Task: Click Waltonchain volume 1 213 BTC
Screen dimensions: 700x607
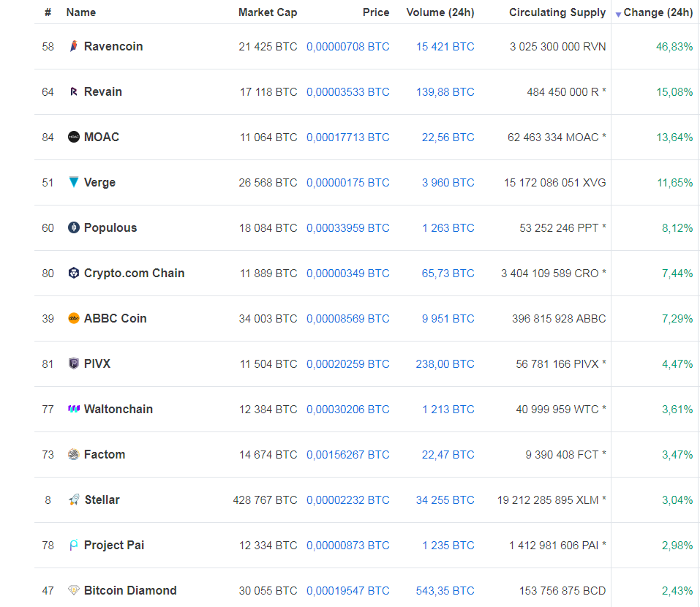Action: point(448,410)
